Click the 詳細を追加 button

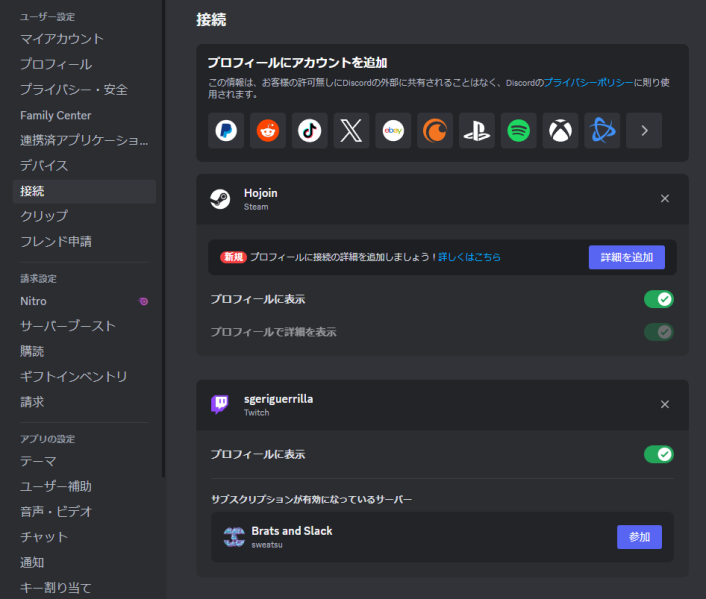point(627,257)
